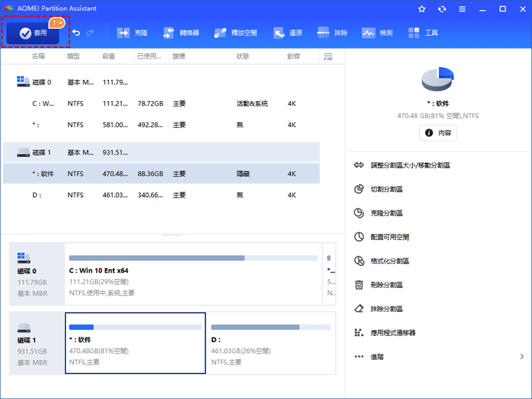Click the trash can delete icon

pos(359,285)
